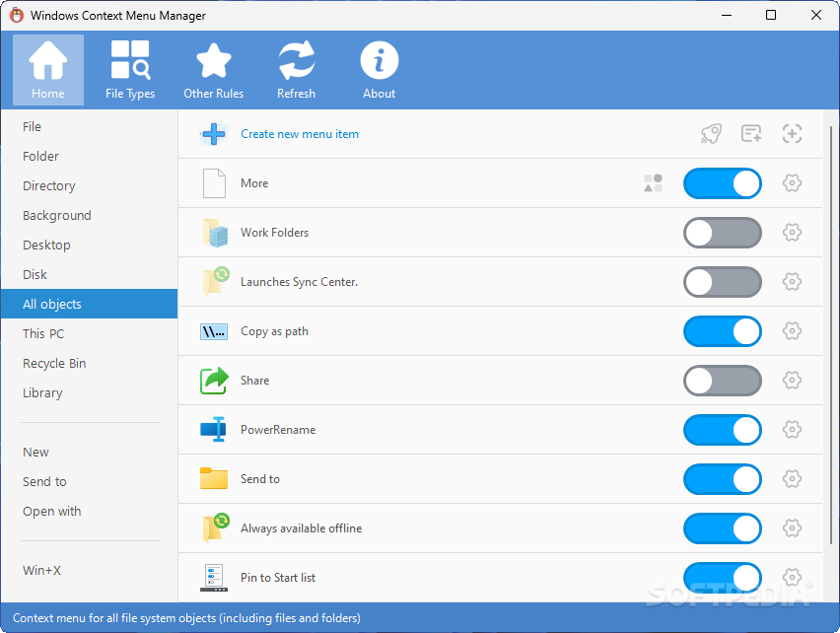Click the blank page icon of More
The width and height of the screenshot is (840, 633).
point(214,183)
